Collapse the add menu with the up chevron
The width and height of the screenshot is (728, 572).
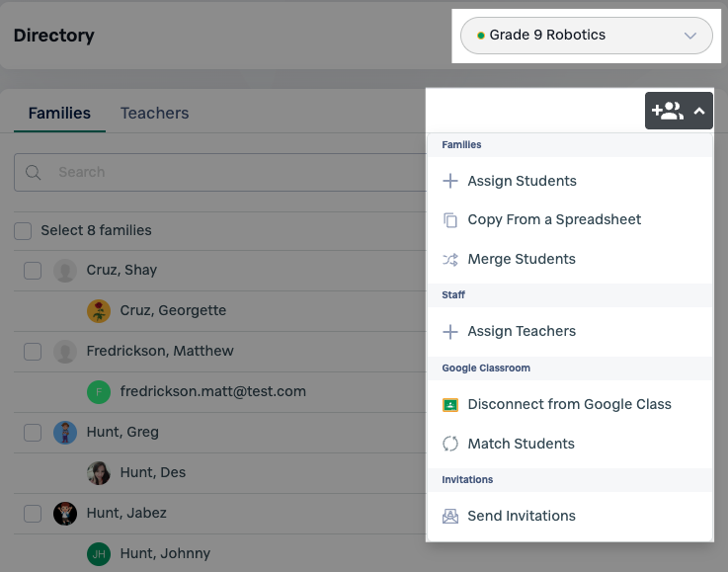[699, 111]
